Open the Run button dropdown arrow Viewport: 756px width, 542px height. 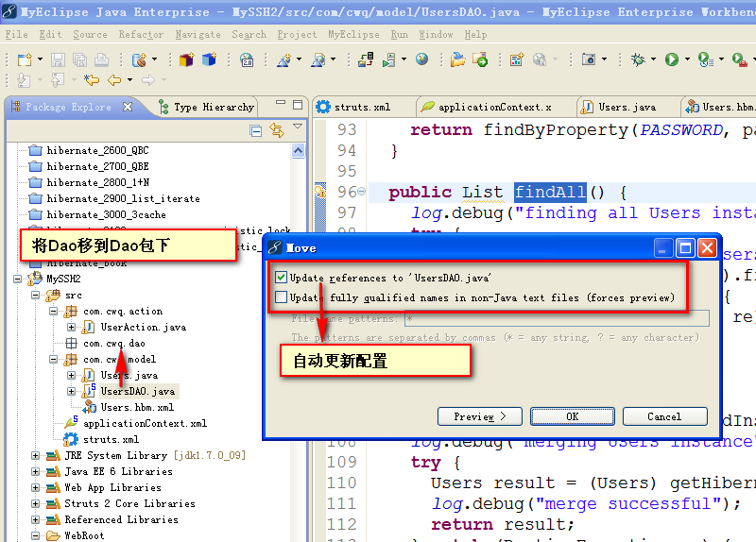tap(687, 59)
